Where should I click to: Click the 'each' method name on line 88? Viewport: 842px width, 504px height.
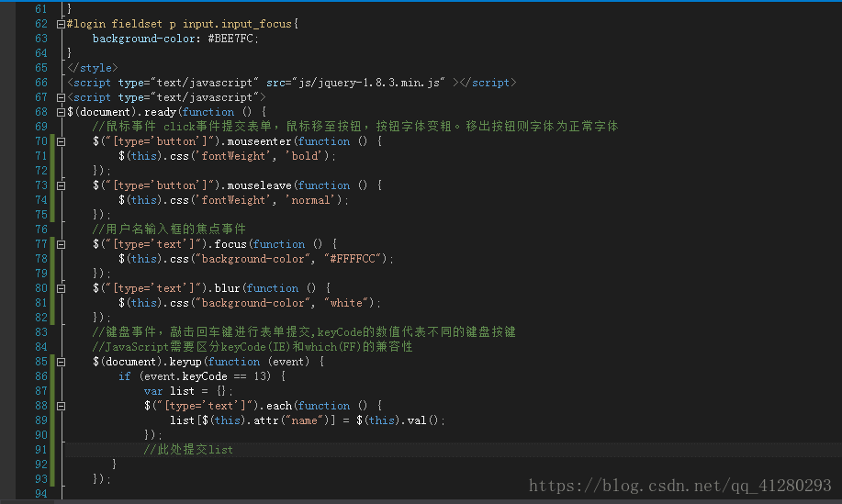[x=279, y=407]
